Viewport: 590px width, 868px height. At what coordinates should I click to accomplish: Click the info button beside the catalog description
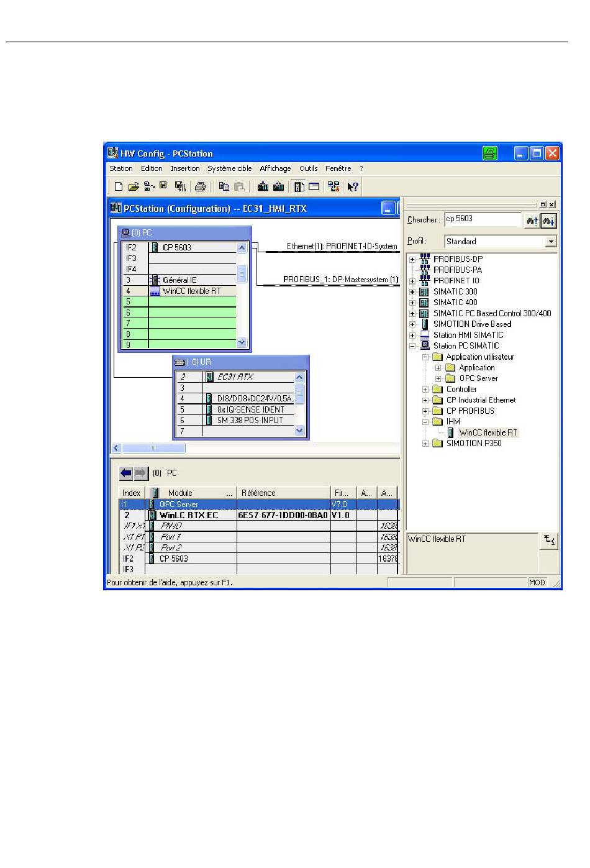point(550,541)
